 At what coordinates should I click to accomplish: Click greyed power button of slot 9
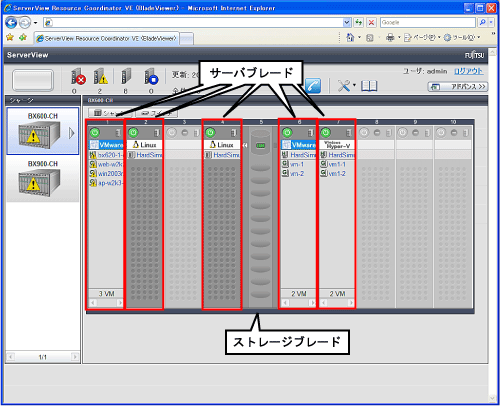[x=402, y=133]
